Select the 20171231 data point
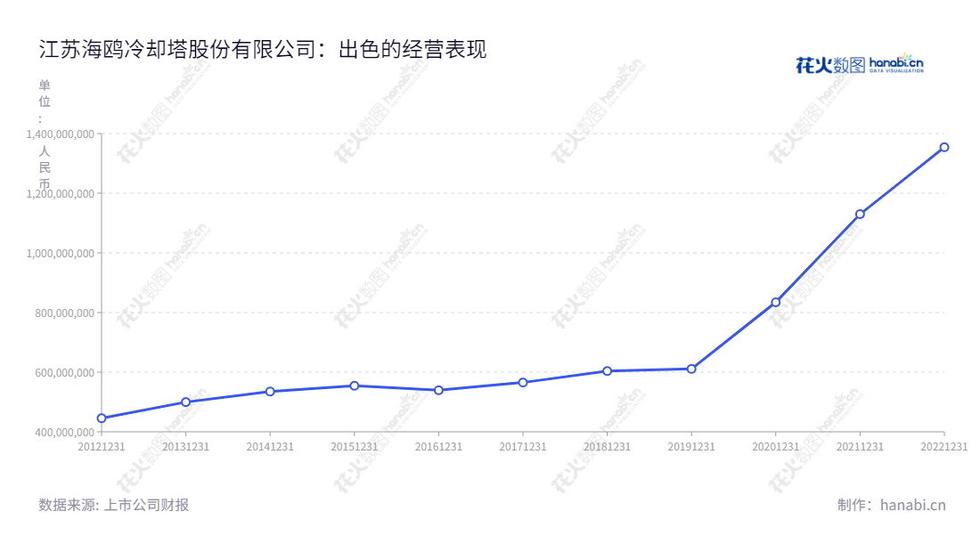The height and width of the screenshot is (552, 980). click(x=523, y=382)
